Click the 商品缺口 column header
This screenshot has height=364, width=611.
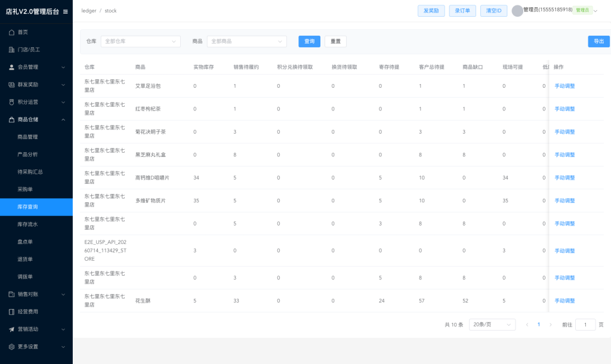pyautogui.click(x=473, y=67)
